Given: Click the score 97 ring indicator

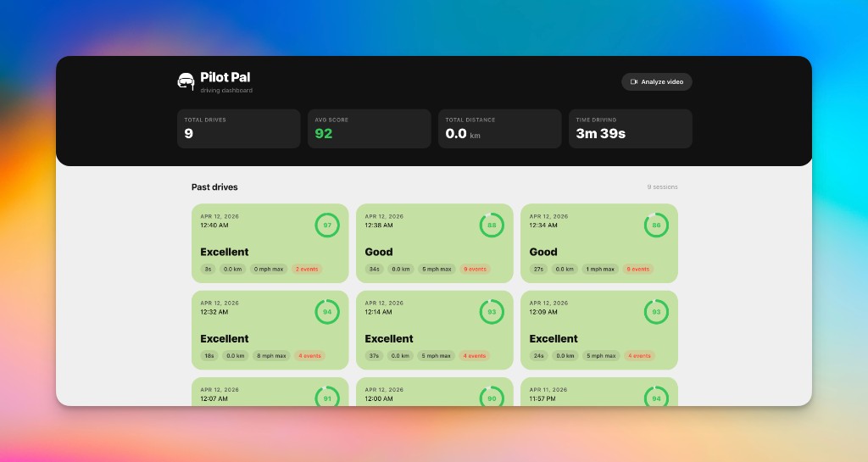Looking at the screenshot, I should pyautogui.click(x=327, y=225).
